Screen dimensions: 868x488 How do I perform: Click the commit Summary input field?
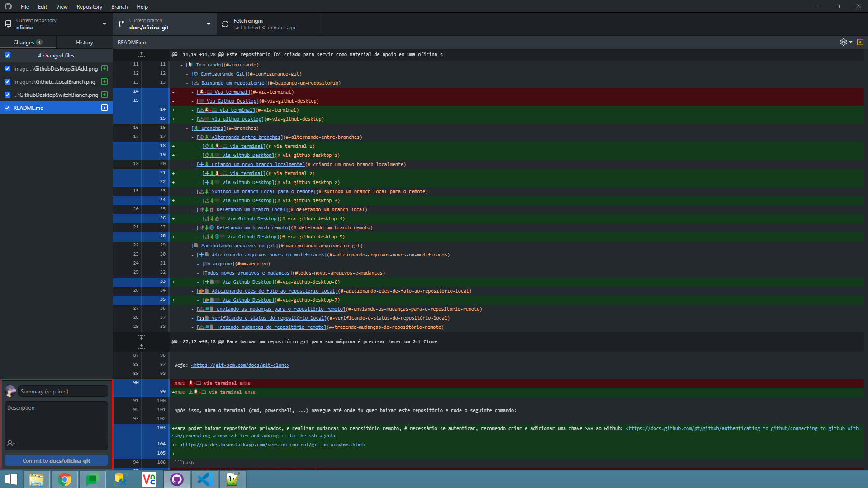point(63,391)
